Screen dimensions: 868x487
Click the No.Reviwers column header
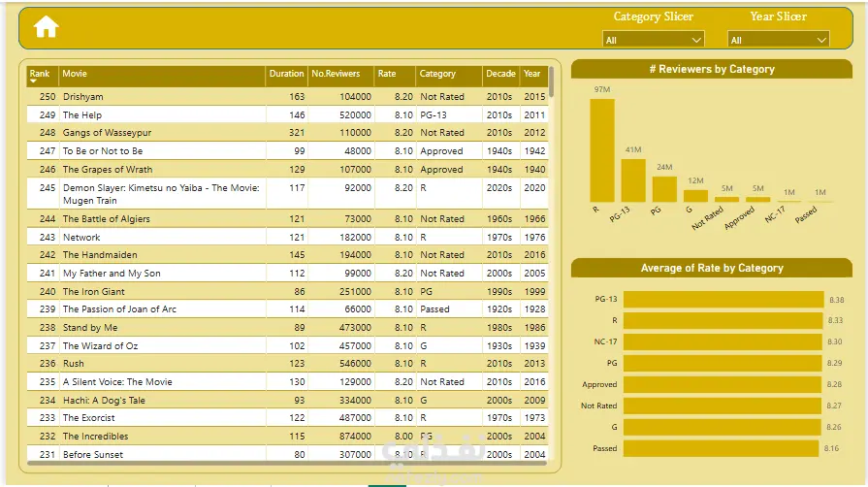tap(336, 74)
